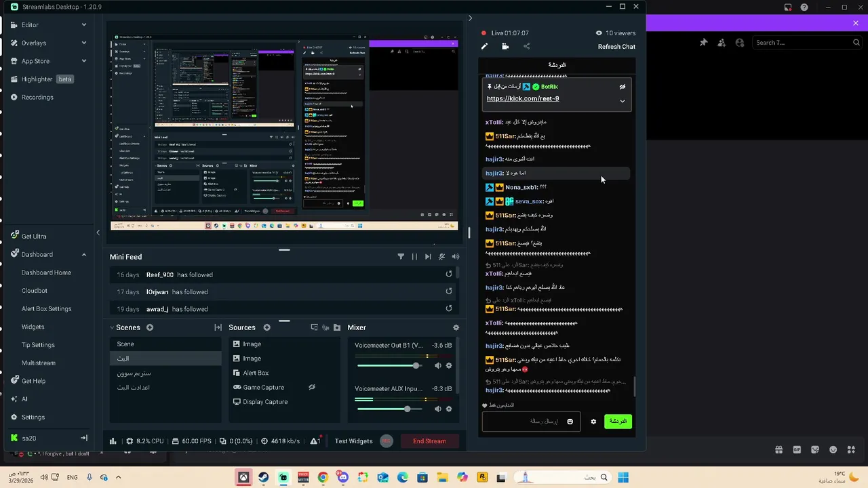Open the Overlays section in the sidebar
The height and width of the screenshot is (488, 868).
(33, 43)
